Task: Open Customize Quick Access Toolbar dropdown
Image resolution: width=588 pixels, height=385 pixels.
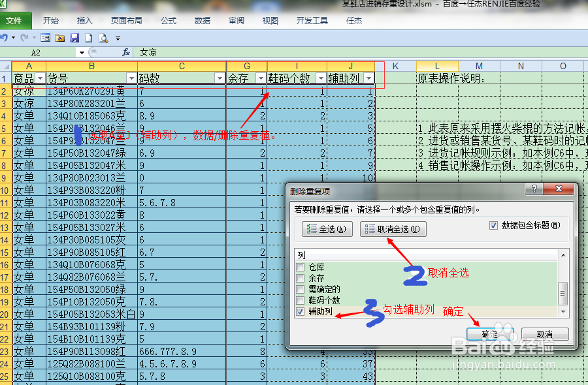Action: [118, 38]
